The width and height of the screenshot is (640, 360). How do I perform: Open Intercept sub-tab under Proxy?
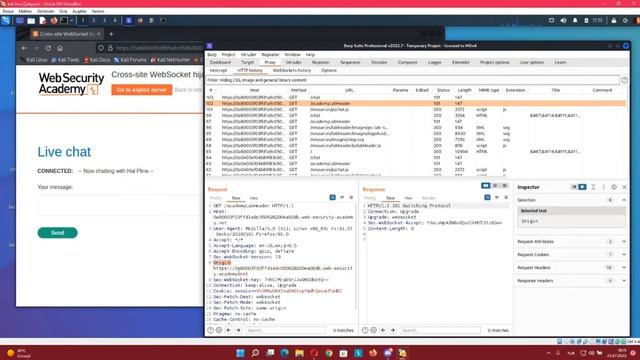coord(218,71)
